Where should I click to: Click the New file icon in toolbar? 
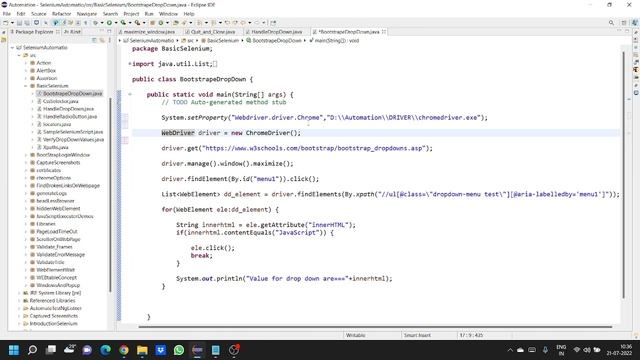point(6,23)
